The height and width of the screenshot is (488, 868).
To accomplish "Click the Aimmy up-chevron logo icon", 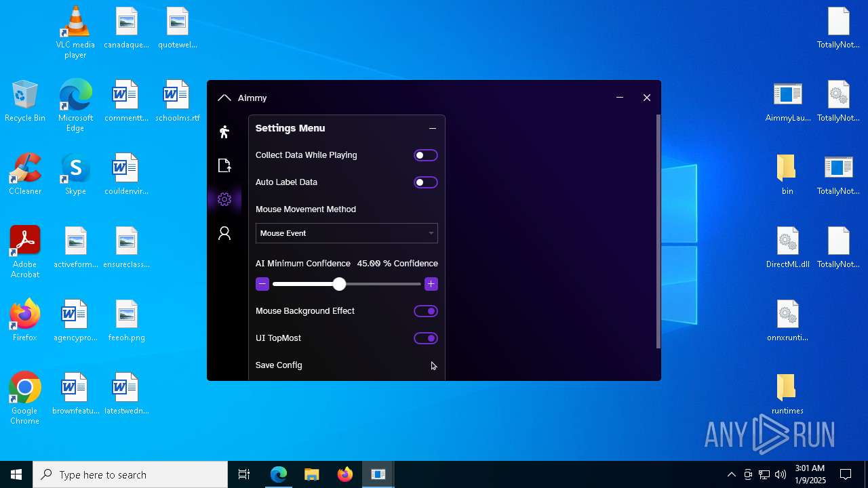I will [x=224, y=98].
